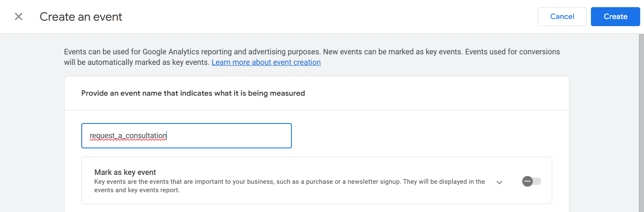Click blank header area beside Create an event
The image size is (644, 212).
329,17
